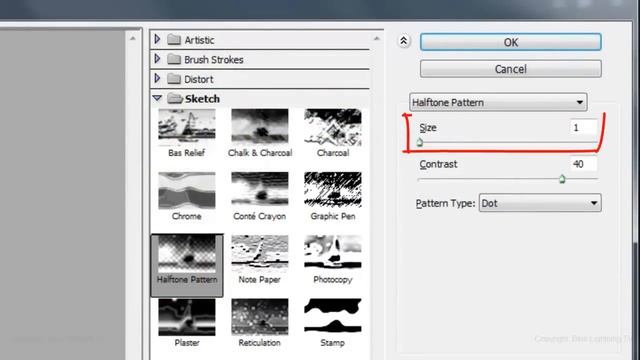Image resolution: width=640 pixels, height=360 pixels.
Task: Expand the Artistic filter folder
Action: pos(157,40)
